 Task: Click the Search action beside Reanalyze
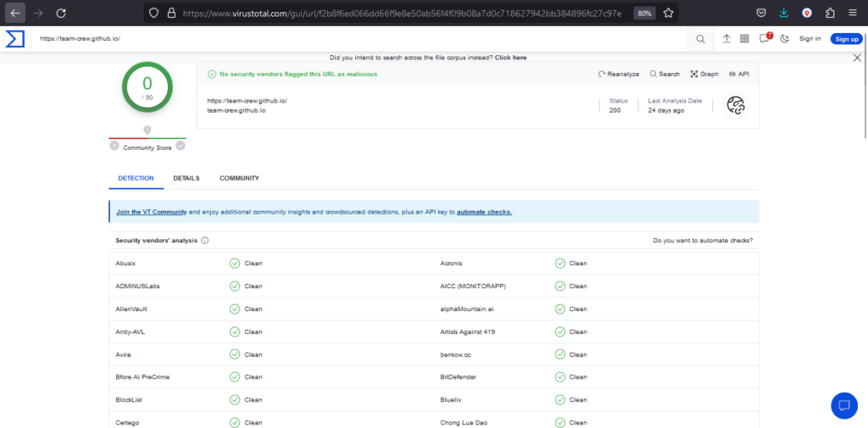pyautogui.click(x=665, y=74)
